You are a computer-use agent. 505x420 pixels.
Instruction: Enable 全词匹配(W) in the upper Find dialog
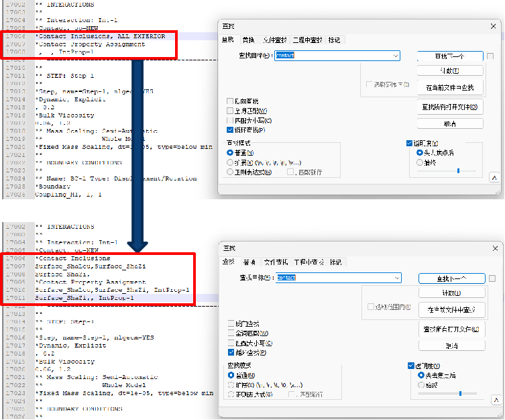pos(230,111)
